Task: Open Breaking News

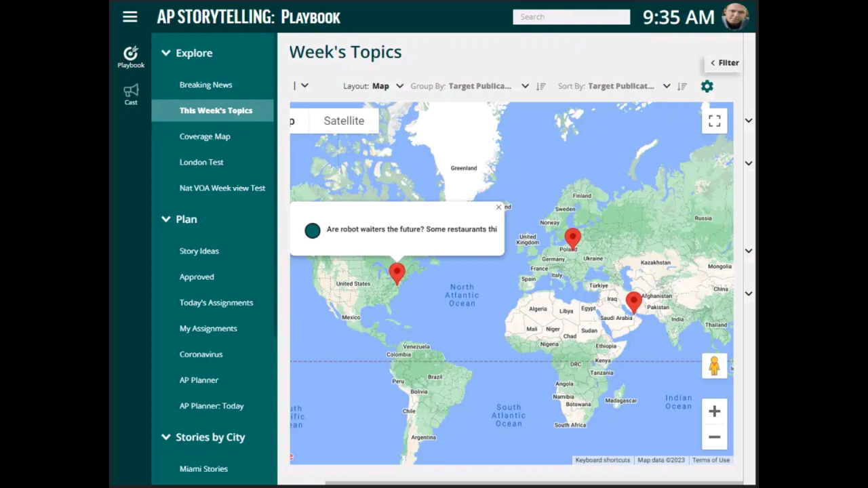Action: point(205,85)
